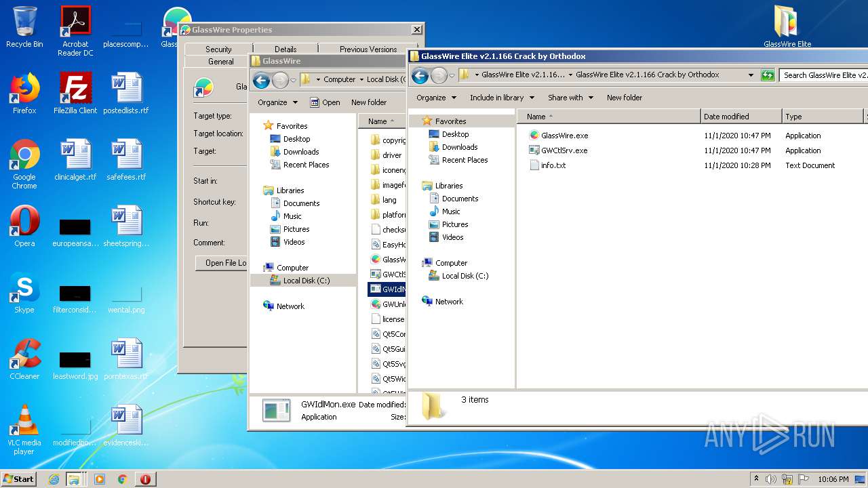The height and width of the screenshot is (488, 868).
Task: Switch to Previous Versions tab
Action: 368,49
